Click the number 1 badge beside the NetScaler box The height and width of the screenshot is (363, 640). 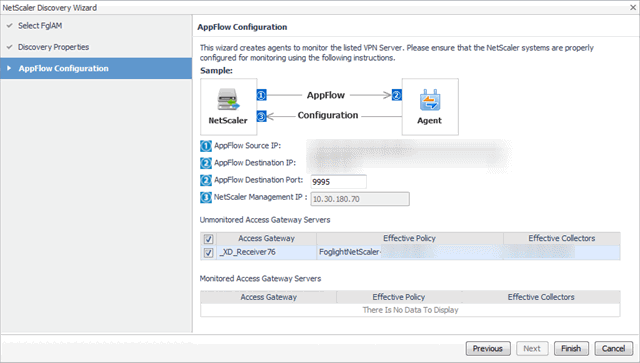tap(261, 95)
